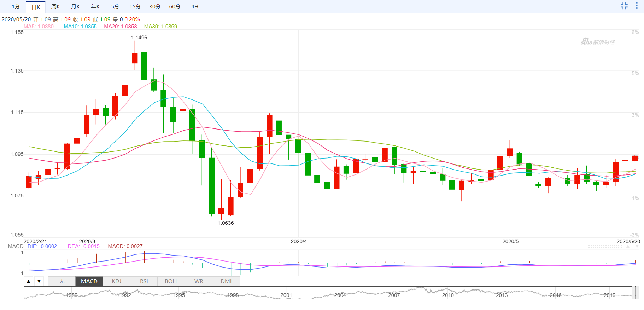Click the MA5: 1.0880 legend label
The width and height of the screenshot is (644, 310).
[39, 27]
